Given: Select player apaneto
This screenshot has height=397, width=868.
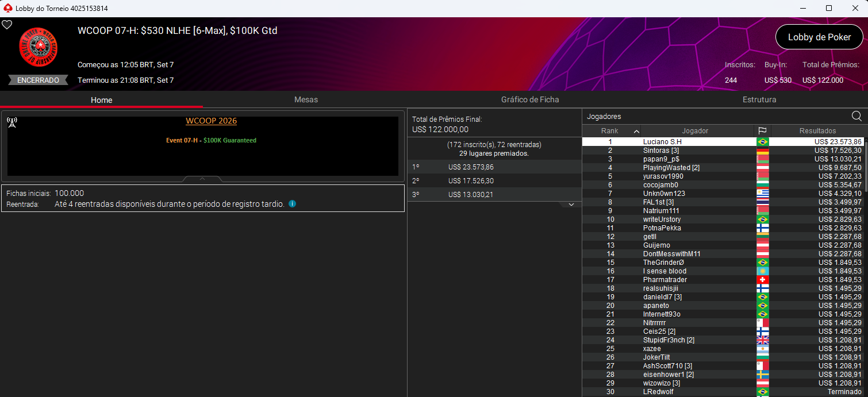Looking at the screenshot, I should (723, 306).
